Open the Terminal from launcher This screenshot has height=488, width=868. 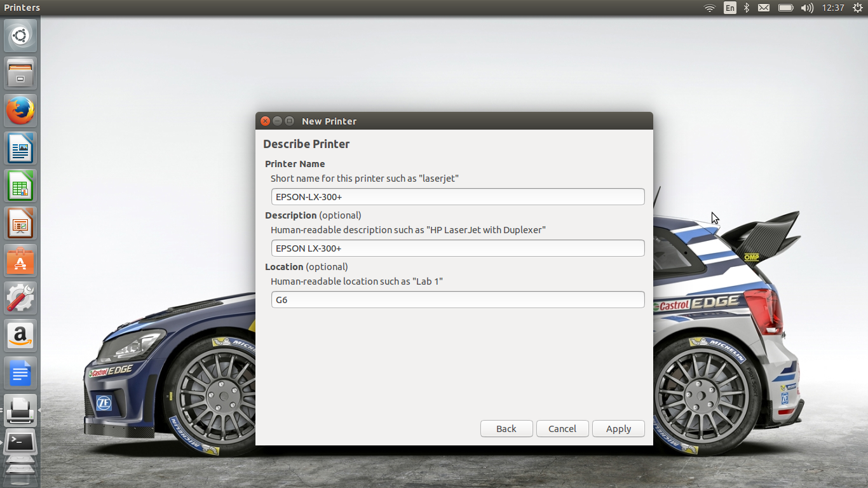tap(20, 442)
